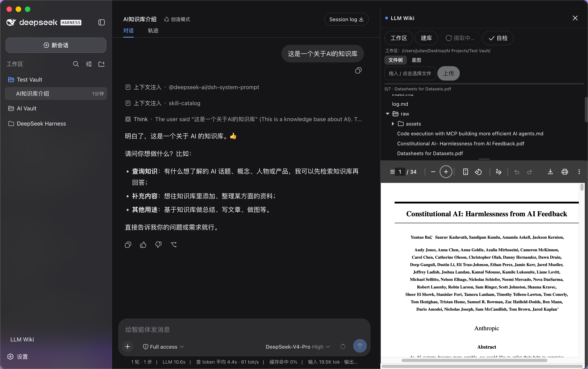This screenshot has width=588, height=369.
Task: Select the 轨迹 tab
Action: click(153, 31)
